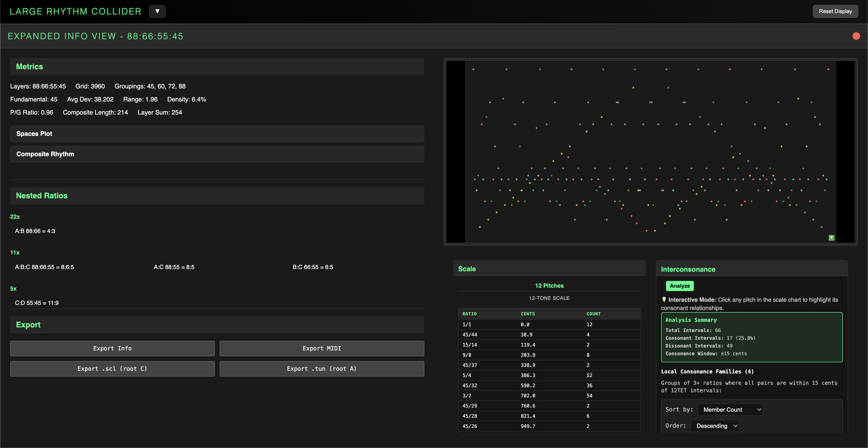Click the red close dot of Expanded Info View
The image size is (868, 448).
tap(856, 36)
